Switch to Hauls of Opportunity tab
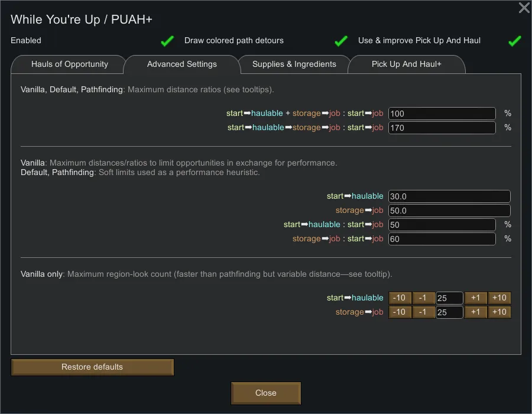 (69, 64)
